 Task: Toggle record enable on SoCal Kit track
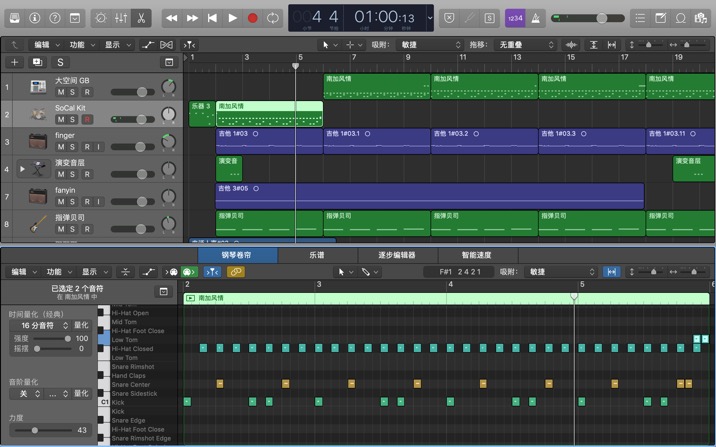[86, 119]
